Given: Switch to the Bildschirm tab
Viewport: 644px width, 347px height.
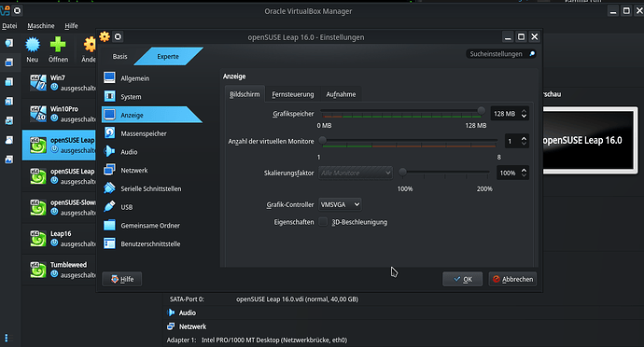Looking at the screenshot, I should pos(245,94).
